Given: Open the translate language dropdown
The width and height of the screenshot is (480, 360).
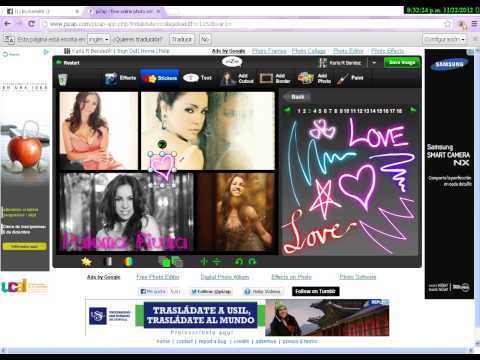Looking at the screenshot, I should 98,39.
